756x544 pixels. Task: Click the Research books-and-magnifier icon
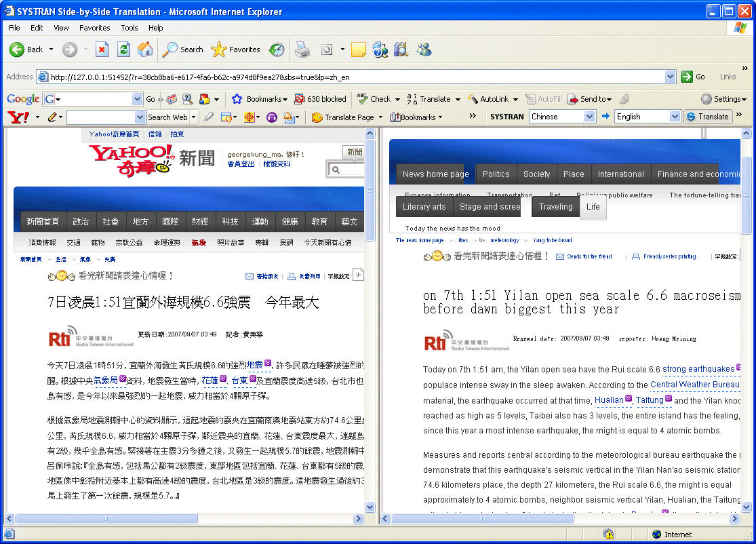[401, 50]
